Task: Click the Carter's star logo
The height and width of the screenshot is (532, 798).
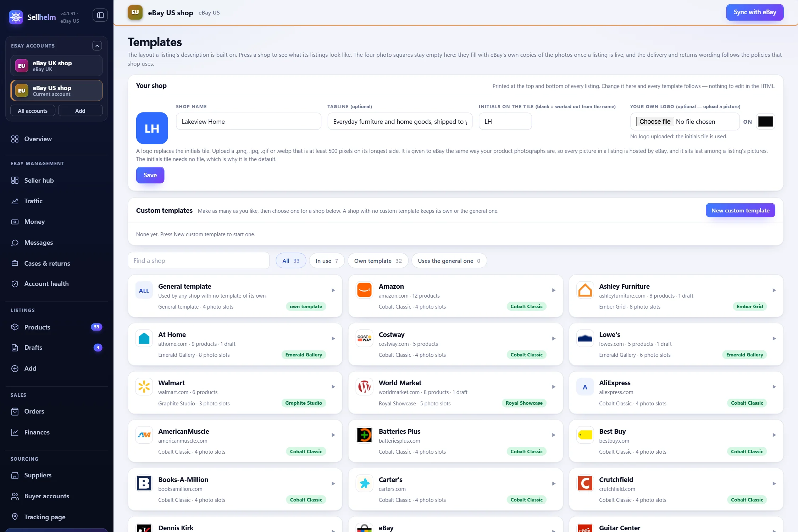Action: [x=364, y=483]
